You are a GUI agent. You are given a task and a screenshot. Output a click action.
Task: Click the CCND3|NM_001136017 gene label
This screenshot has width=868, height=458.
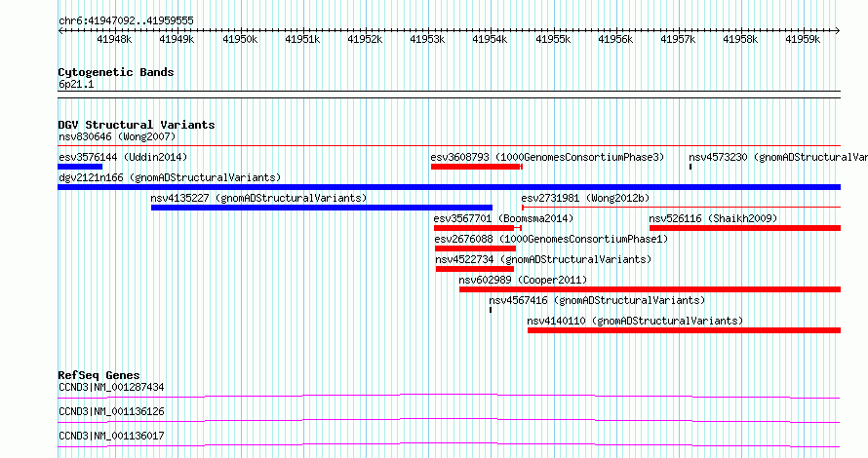(x=111, y=436)
